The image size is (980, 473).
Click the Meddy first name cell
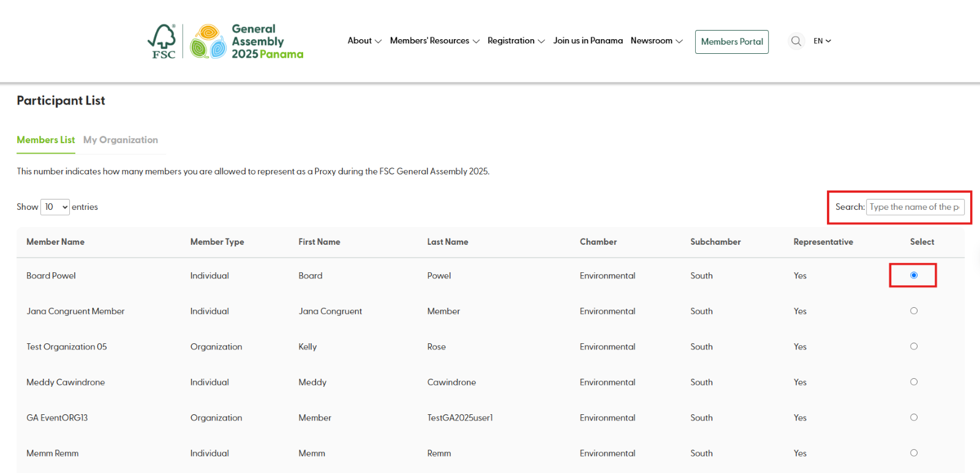[x=312, y=382]
